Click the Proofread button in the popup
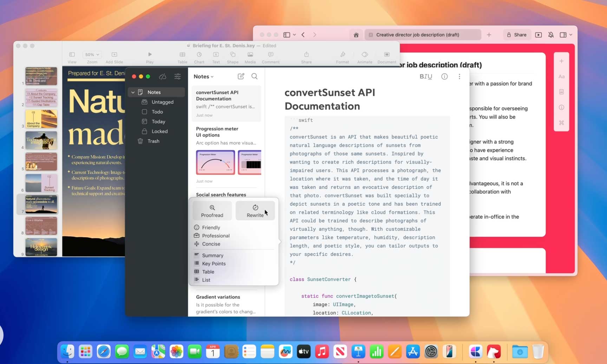This screenshot has width=607, height=364. [x=212, y=211]
